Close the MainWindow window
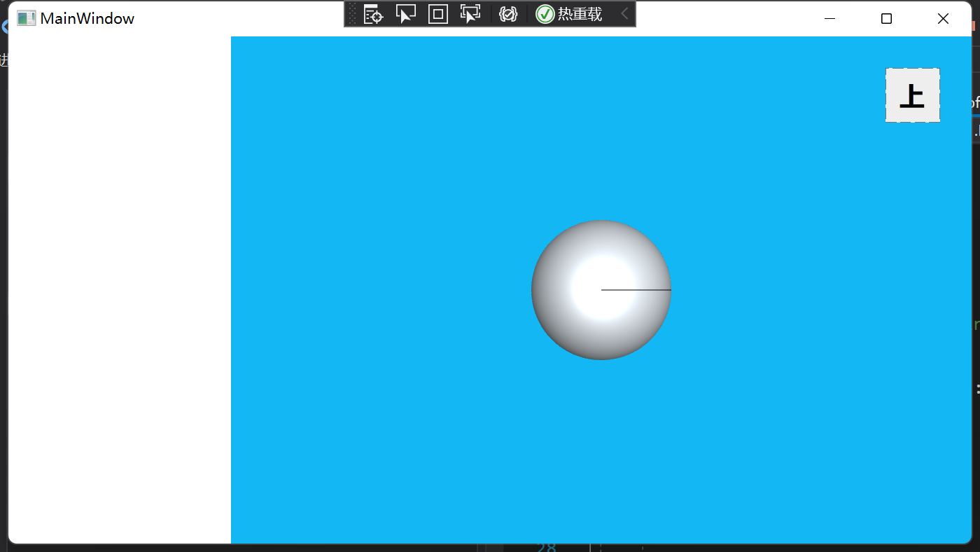 pos(943,19)
